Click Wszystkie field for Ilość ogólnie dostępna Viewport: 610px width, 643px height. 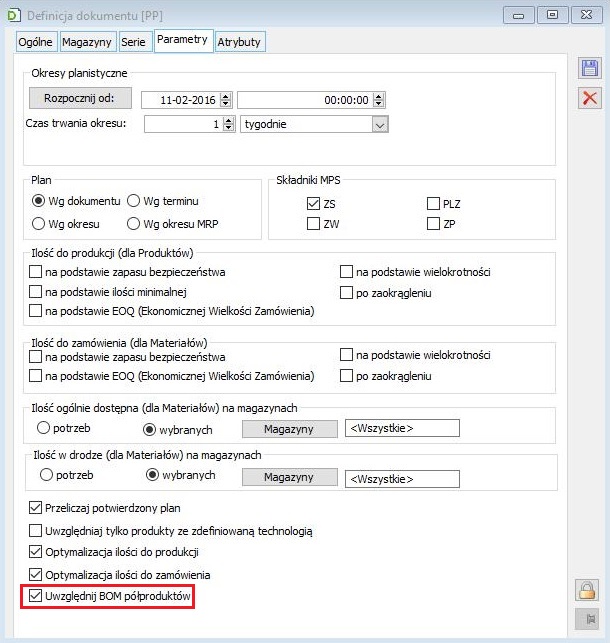tap(402, 428)
